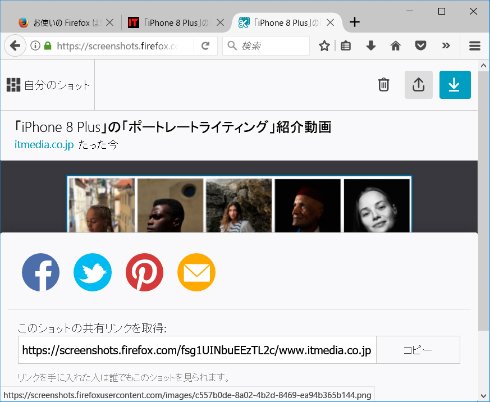Delete this shot with trash icon
This screenshot has height=402, width=490.
pos(384,85)
